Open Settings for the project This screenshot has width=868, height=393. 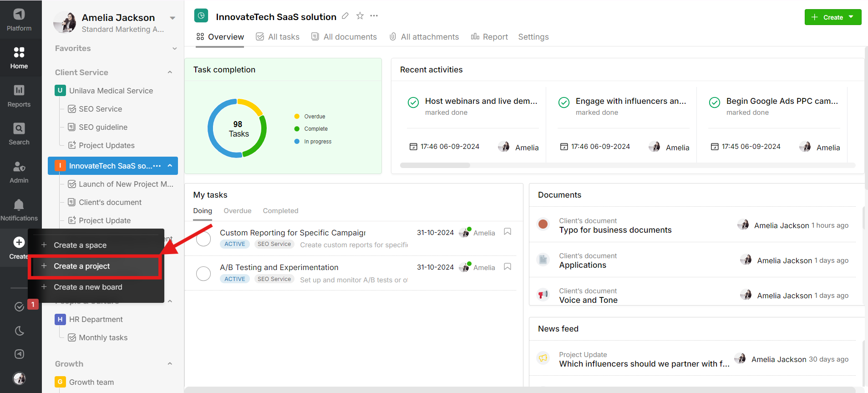533,37
